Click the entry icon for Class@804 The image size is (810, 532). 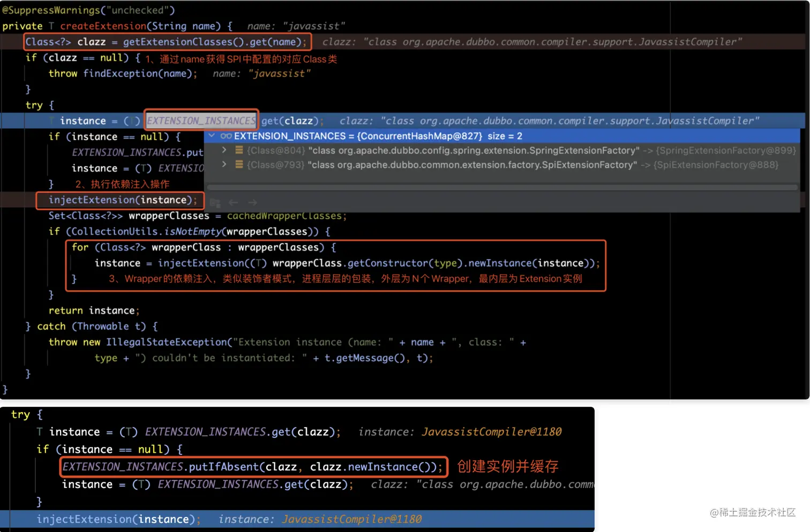click(239, 150)
